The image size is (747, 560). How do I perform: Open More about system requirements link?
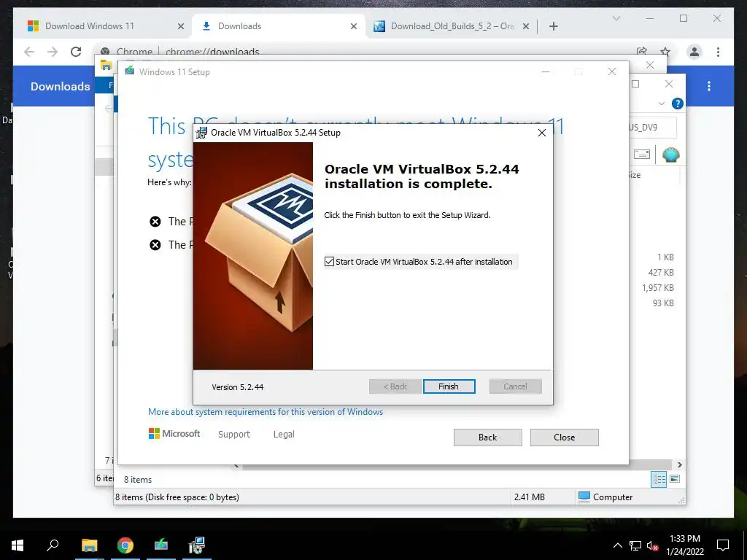(x=266, y=412)
